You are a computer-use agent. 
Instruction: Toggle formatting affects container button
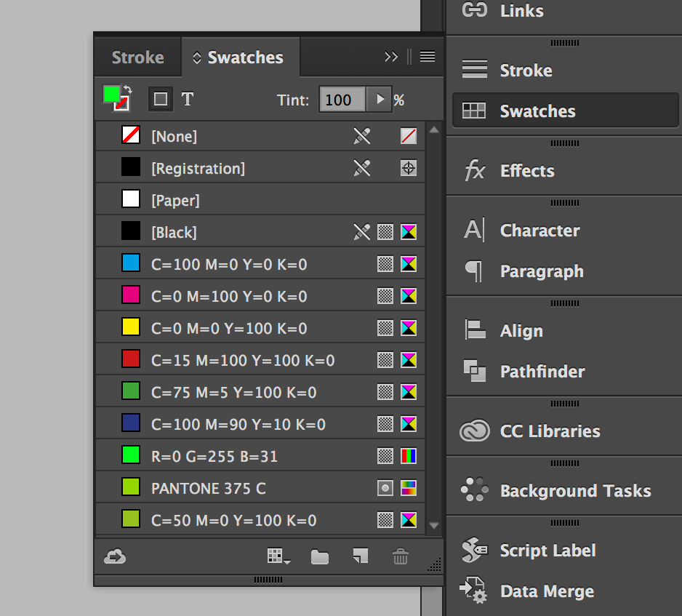(161, 99)
